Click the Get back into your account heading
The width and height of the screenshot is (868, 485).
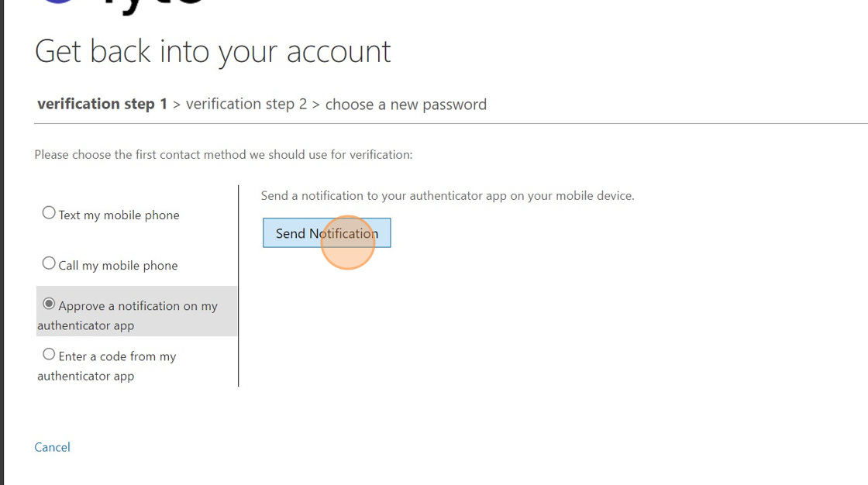pyautogui.click(x=213, y=52)
